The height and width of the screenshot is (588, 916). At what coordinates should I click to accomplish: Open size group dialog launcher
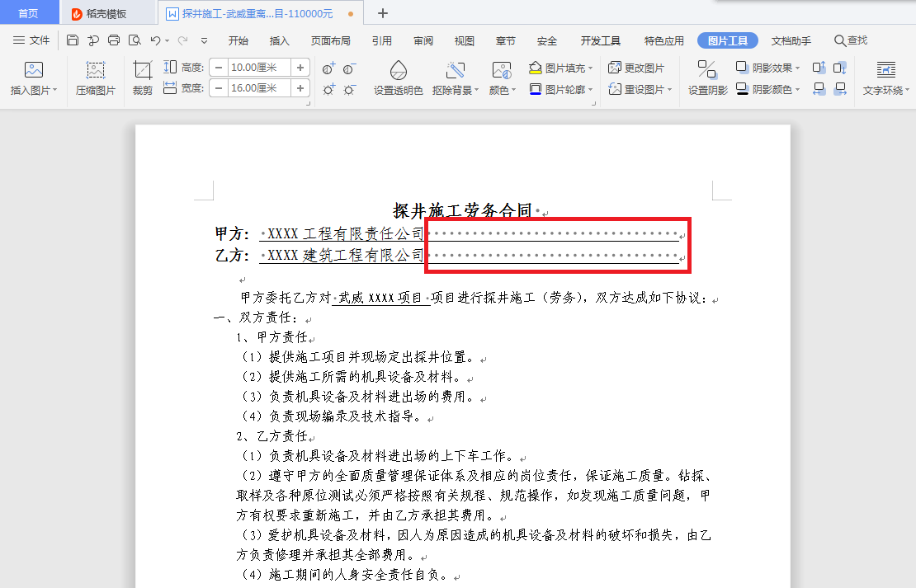308,103
